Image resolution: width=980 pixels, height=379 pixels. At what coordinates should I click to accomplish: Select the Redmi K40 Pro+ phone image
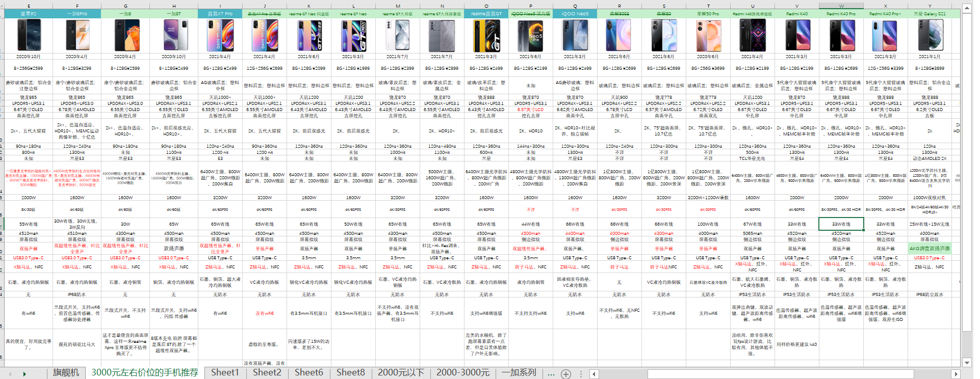pos(886,35)
